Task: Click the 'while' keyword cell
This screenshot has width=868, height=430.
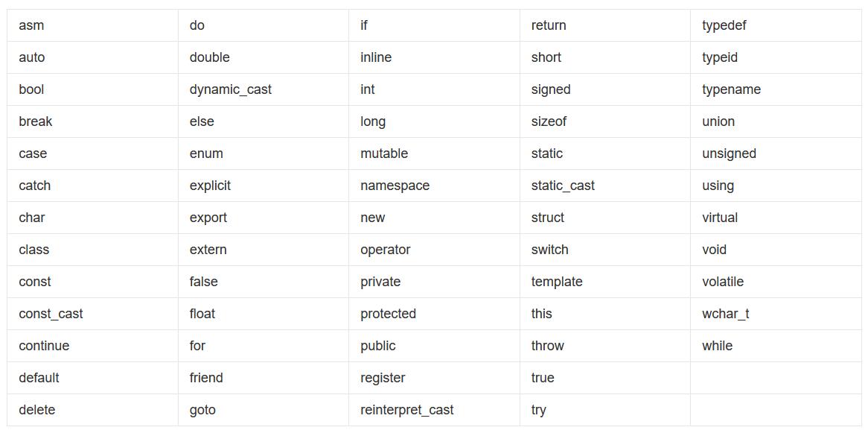Action: (776, 346)
